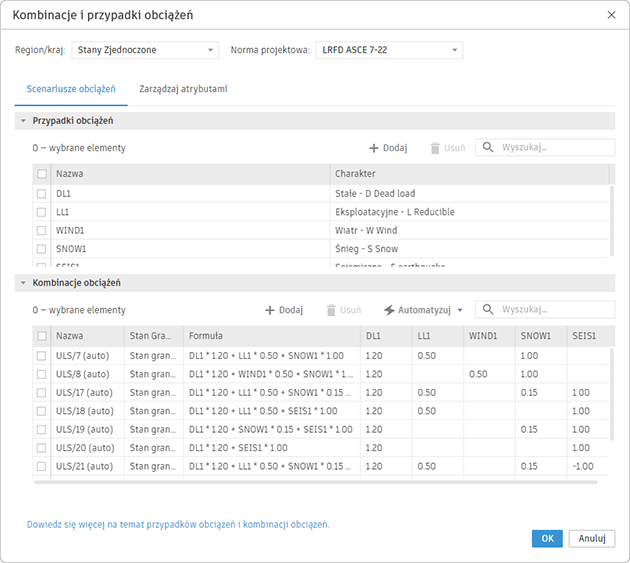
Task: Click the DL1 * 1.20 + SEIS1 * 1.00 formula
Action: click(238, 448)
